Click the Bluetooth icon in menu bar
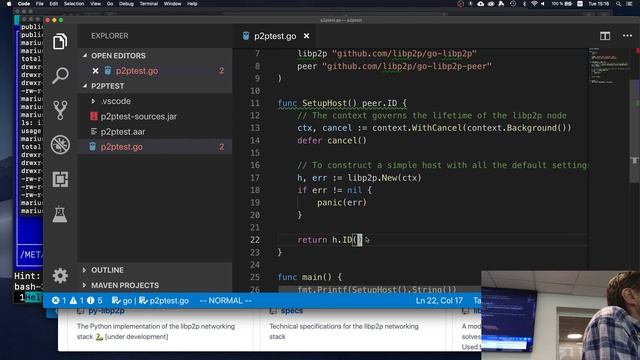640x360 pixels. 524,4
